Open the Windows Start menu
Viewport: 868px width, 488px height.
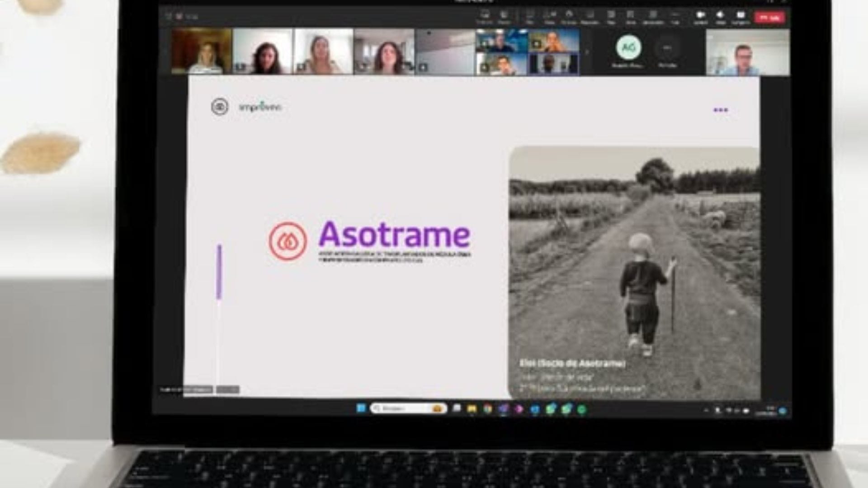(361, 408)
